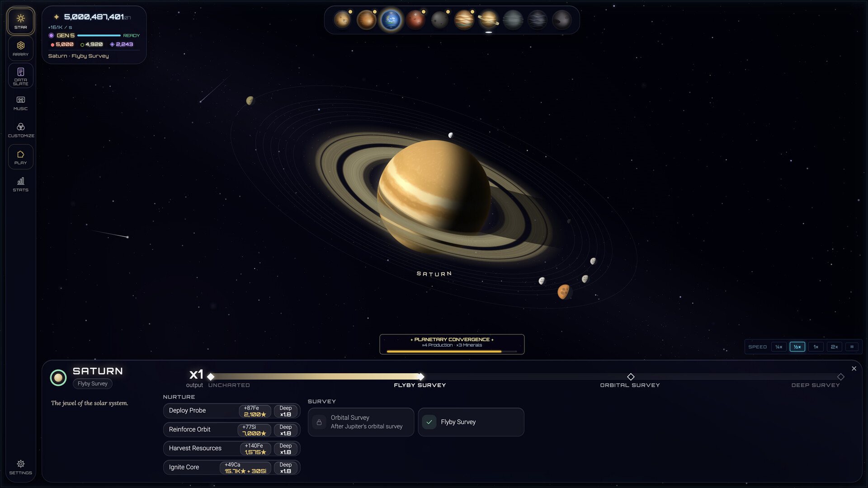Image resolution: width=868 pixels, height=488 pixels.
Task: Open the Stats panel
Action: click(20, 184)
